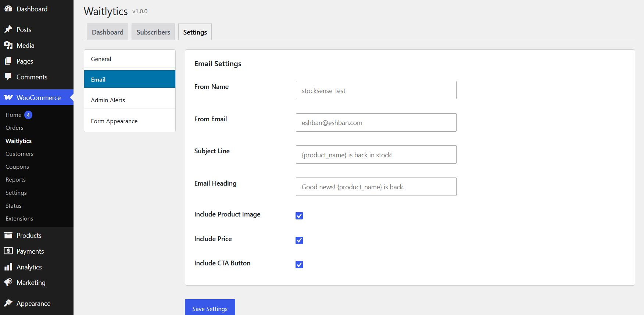
Task: Click the sidebar Dashboard menu label
Action: tap(32, 9)
